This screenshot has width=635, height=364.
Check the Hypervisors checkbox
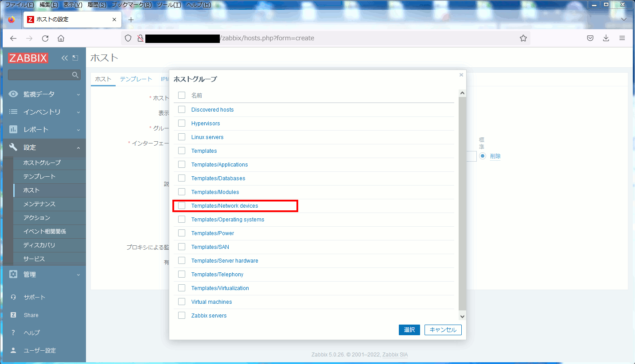[x=182, y=123]
